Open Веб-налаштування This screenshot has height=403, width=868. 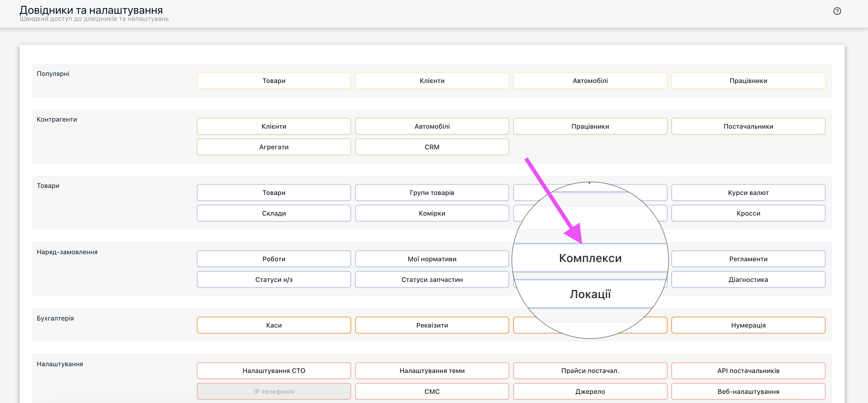(x=748, y=392)
